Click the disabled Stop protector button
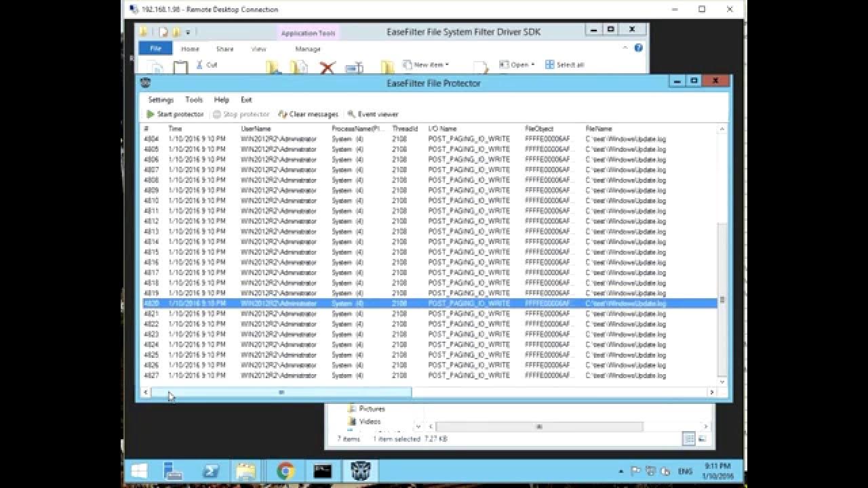This screenshot has height=488, width=868. click(241, 115)
